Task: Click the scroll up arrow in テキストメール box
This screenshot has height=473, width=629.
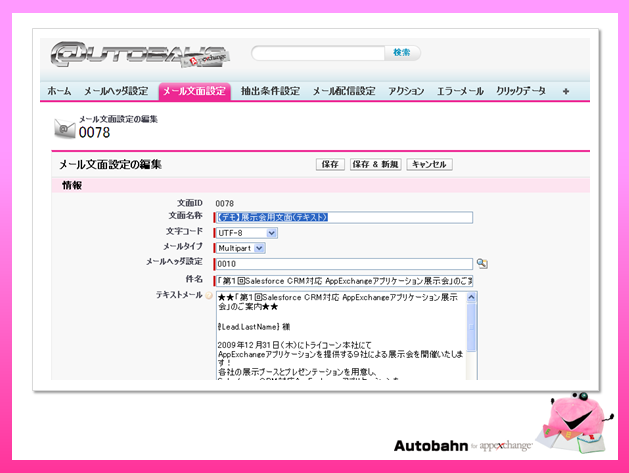Action: [x=471, y=297]
